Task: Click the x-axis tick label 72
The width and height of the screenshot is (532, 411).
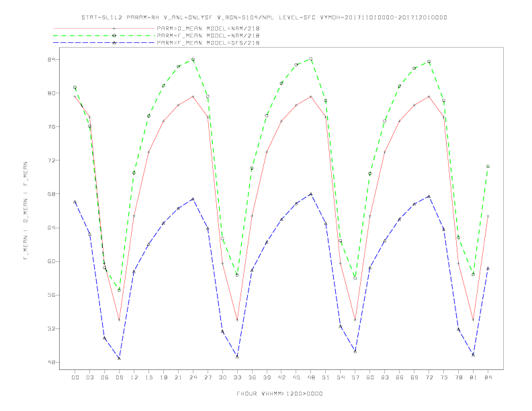Action: [429, 377]
